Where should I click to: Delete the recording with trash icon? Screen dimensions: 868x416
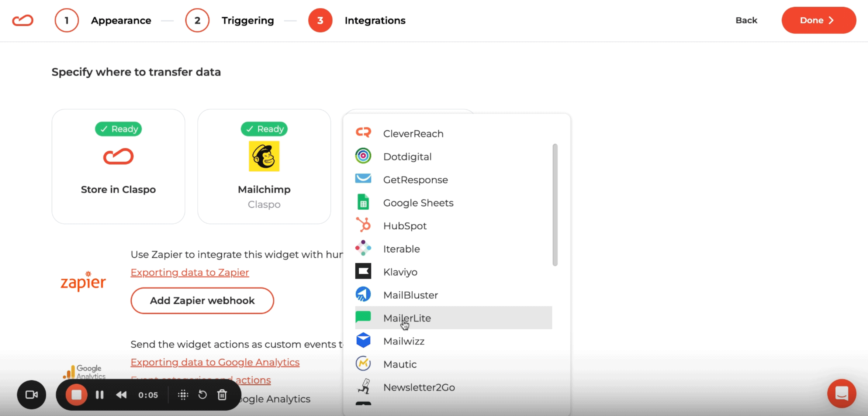tap(222, 394)
